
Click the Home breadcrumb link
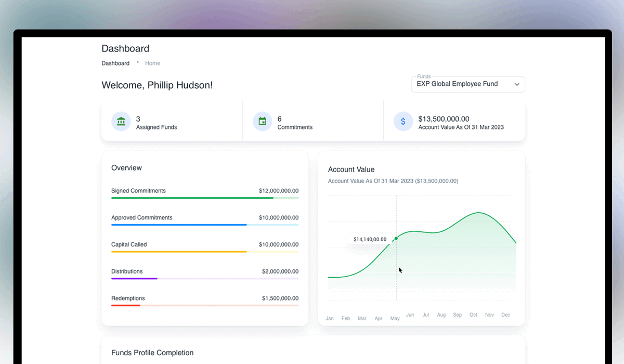tap(152, 63)
